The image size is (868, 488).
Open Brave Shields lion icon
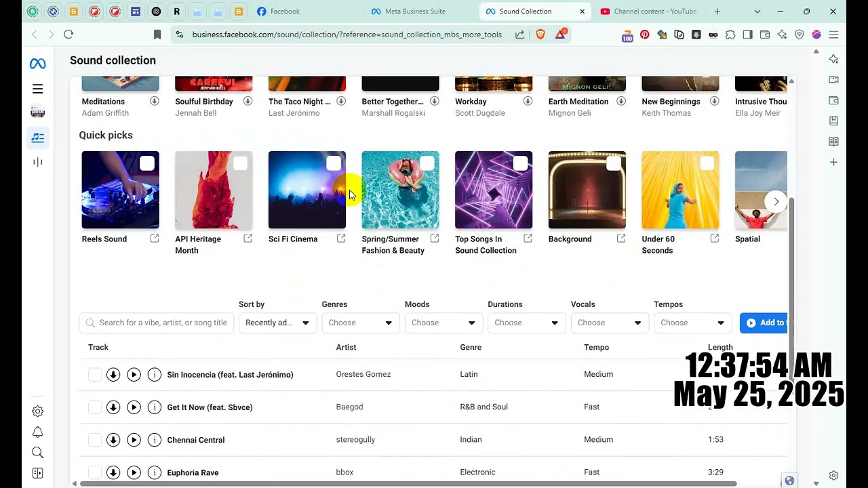tap(540, 35)
